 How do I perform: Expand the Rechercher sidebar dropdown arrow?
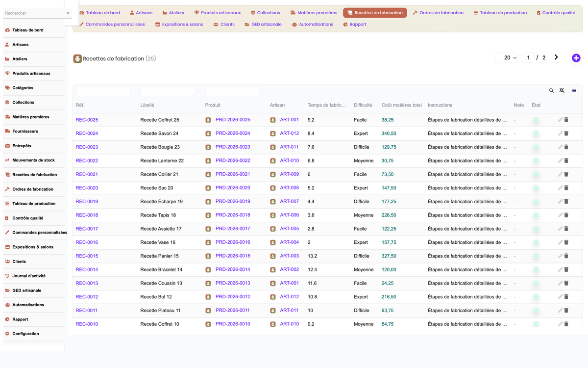68,13
